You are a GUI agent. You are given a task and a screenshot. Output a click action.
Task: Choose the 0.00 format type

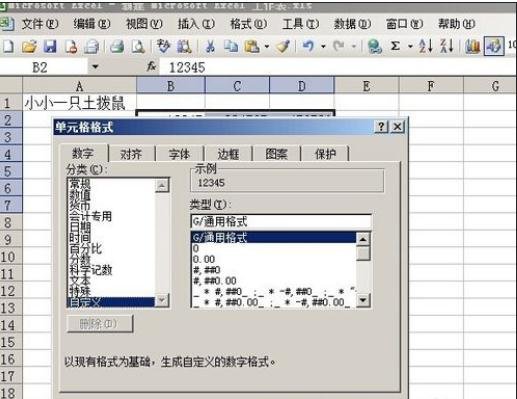pyautogui.click(x=204, y=259)
